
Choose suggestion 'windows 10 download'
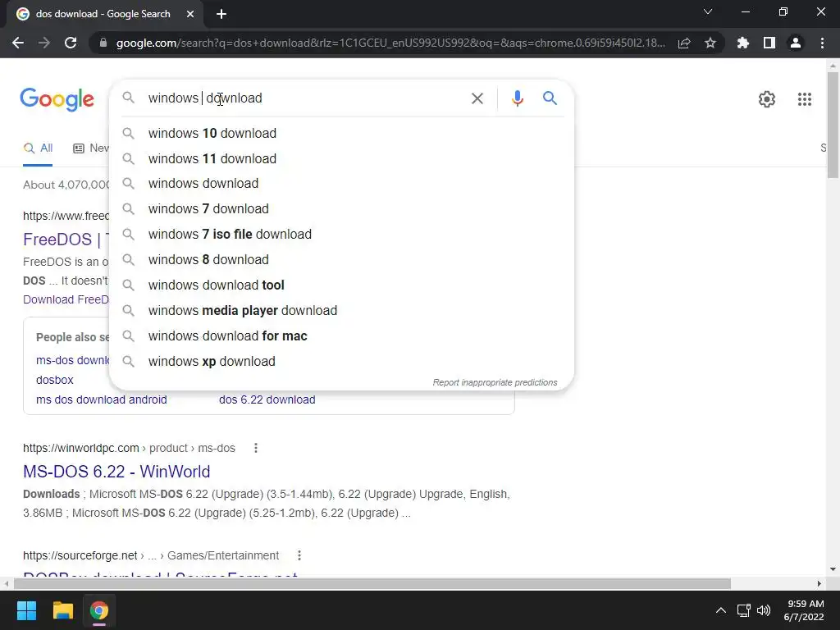(x=341, y=134)
